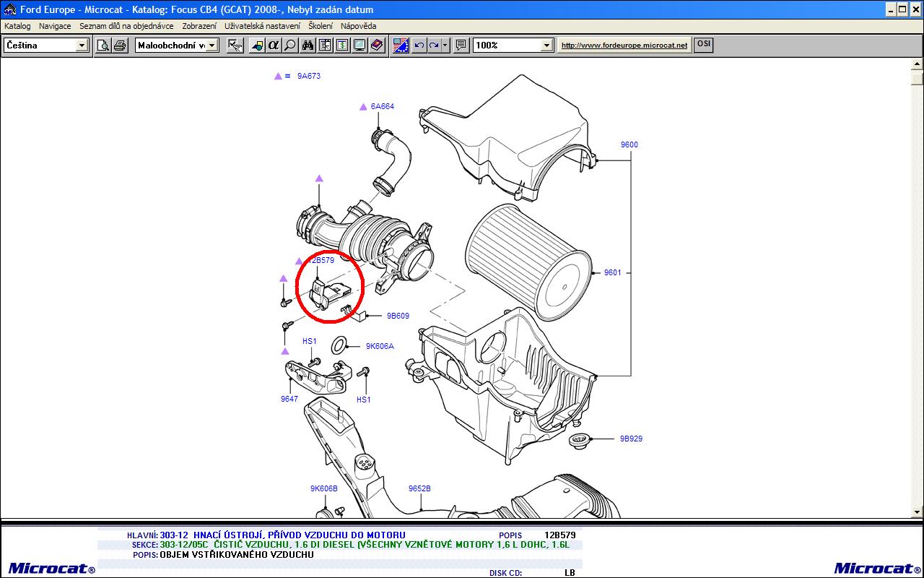Open the 100% zoom level dropdown
The height and width of the screenshot is (578, 924).
coord(546,46)
